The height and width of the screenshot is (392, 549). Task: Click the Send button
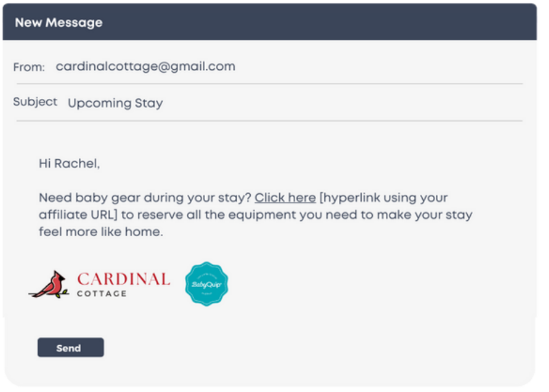click(71, 347)
